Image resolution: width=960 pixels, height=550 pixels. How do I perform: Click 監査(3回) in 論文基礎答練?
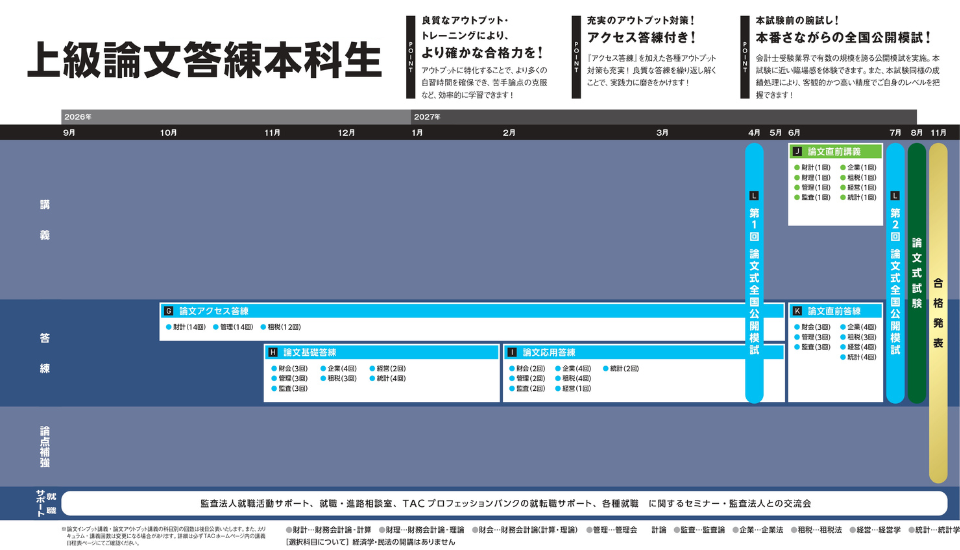coord(290,388)
